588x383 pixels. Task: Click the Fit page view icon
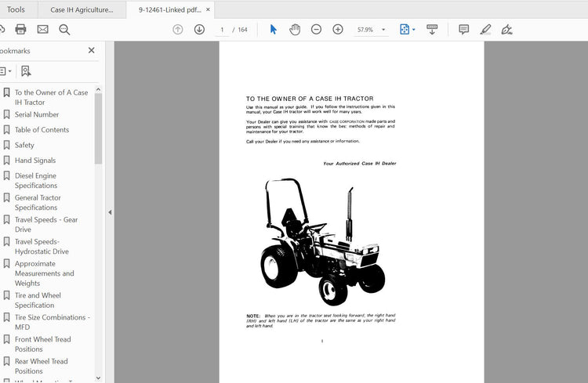point(405,29)
